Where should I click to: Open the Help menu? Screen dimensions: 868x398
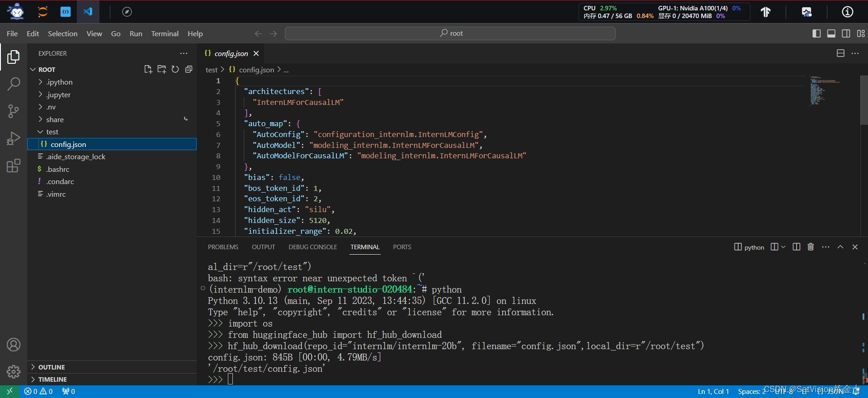click(x=195, y=33)
